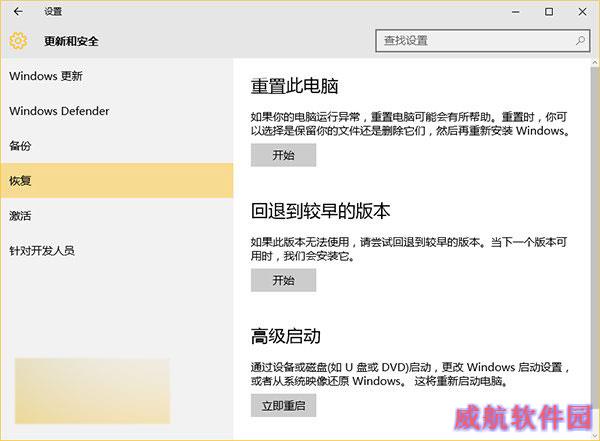600x441 pixels.
Task: Maximize the 设置 window
Action: tap(549, 12)
